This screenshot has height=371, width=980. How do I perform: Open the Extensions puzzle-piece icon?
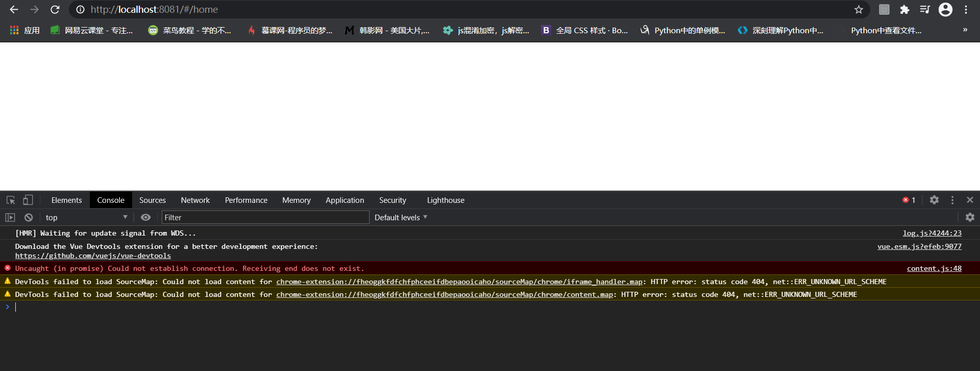904,9
